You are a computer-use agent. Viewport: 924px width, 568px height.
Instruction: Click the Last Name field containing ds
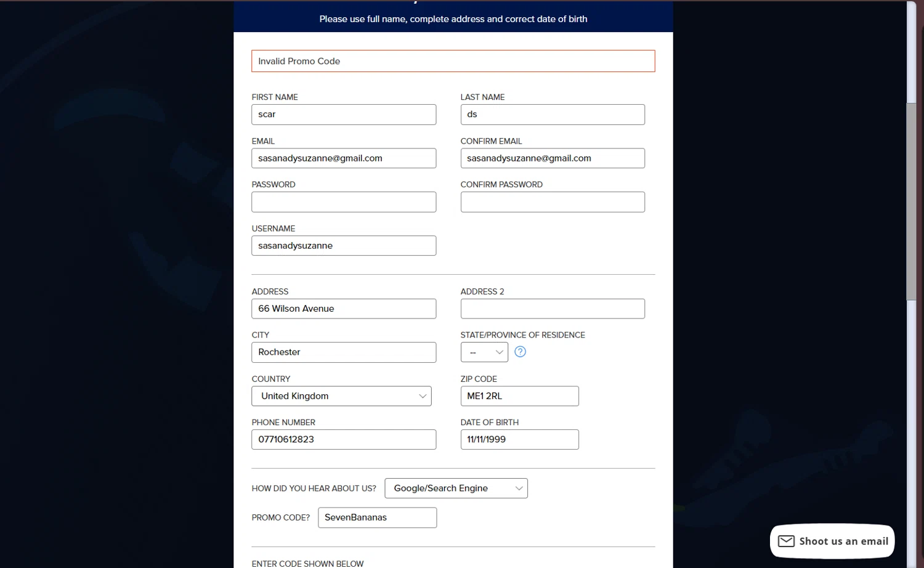click(x=553, y=115)
